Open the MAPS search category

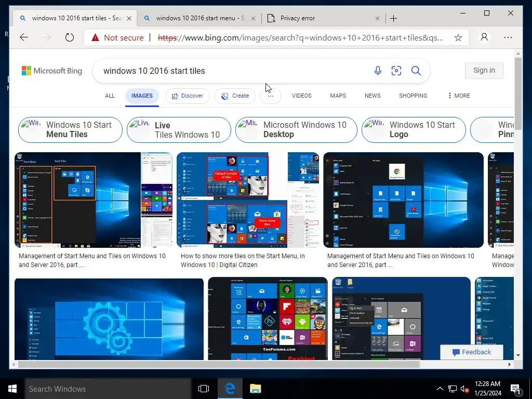(338, 96)
